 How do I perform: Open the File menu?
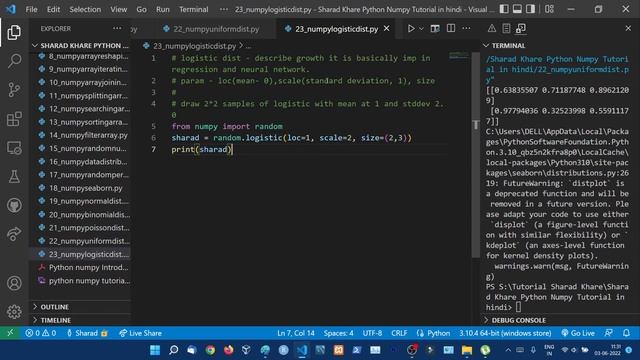point(31,9)
